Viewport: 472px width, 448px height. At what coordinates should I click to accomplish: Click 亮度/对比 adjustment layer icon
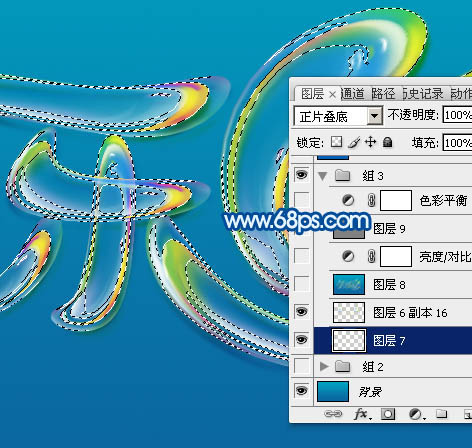pyautogui.click(x=348, y=256)
